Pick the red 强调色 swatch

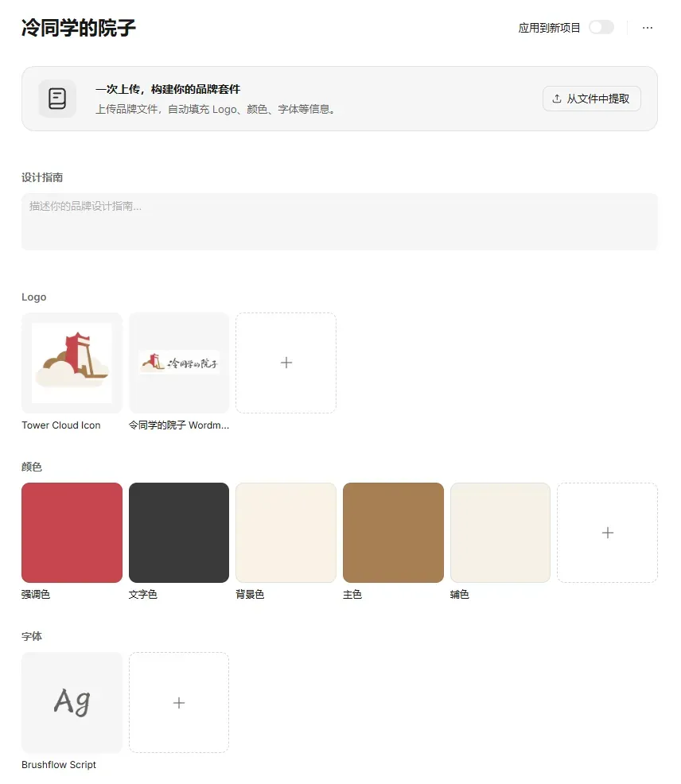click(x=72, y=533)
